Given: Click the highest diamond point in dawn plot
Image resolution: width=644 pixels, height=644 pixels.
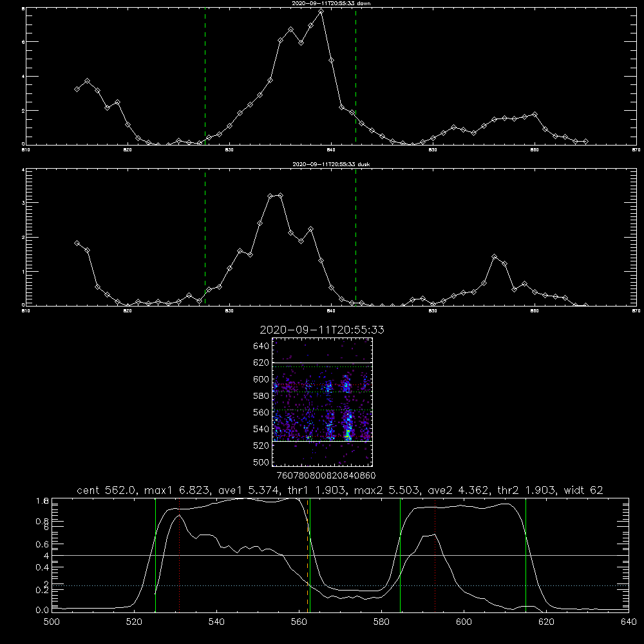Looking at the screenshot, I should 321,12.
